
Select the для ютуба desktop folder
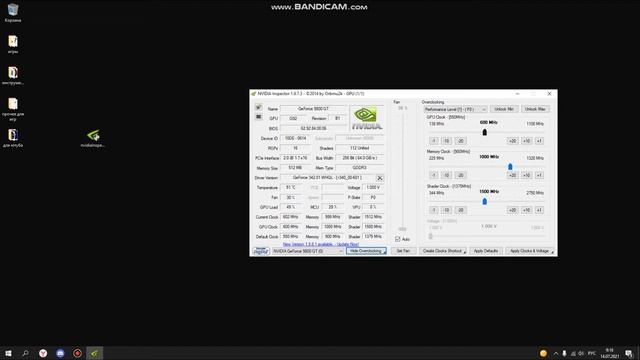click(x=13, y=138)
